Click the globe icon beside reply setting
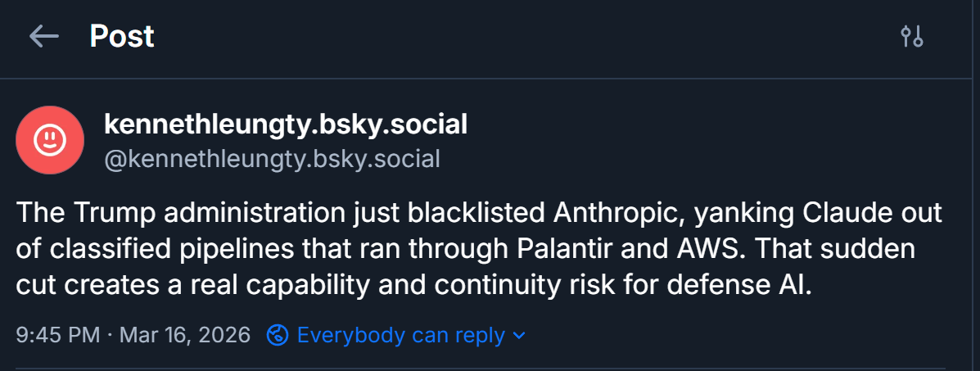The height and width of the screenshot is (371, 980). click(278, 335)
